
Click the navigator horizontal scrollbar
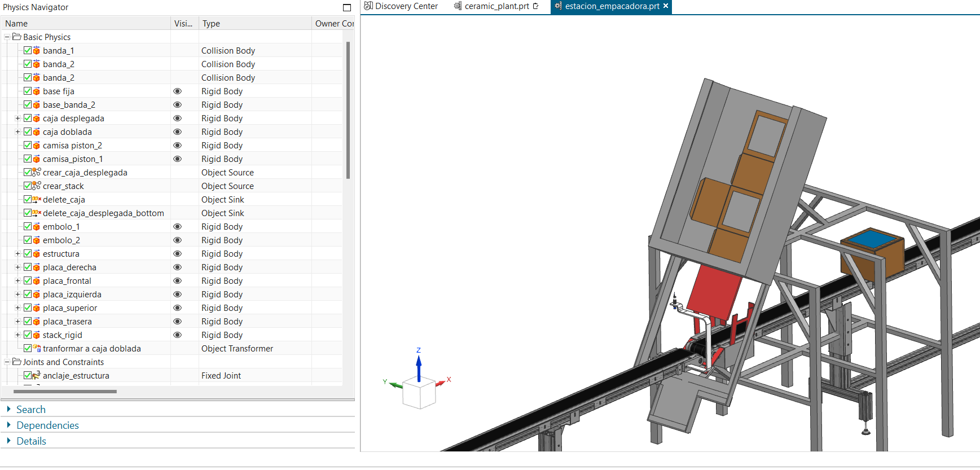coord(65,391)
